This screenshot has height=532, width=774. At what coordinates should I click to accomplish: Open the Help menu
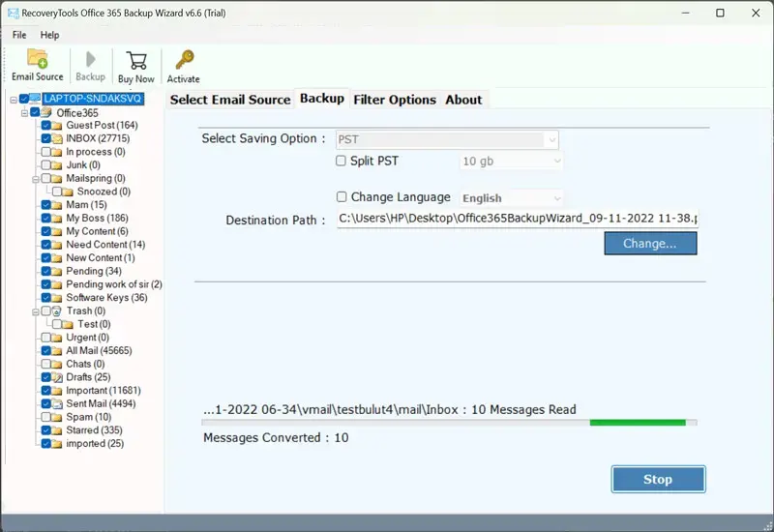coord(49,35)
